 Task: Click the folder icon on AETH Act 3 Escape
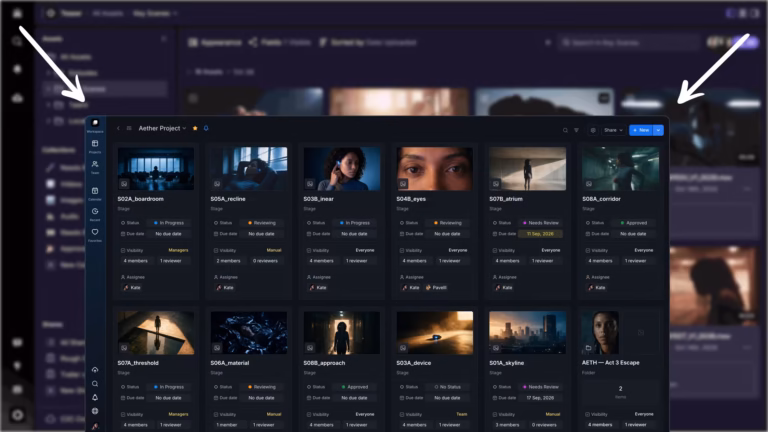589,348
